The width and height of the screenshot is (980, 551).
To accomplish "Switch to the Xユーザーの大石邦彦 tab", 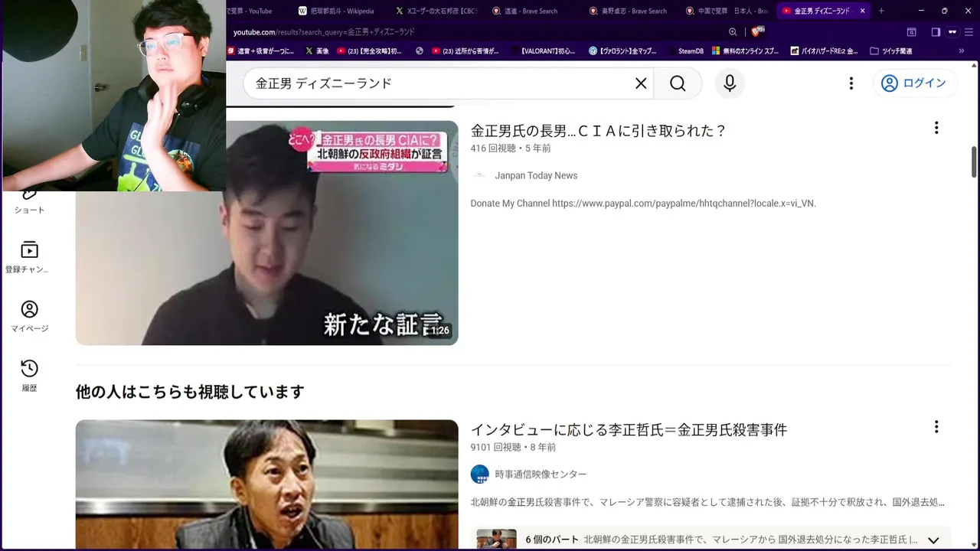I will click(436, 11).
